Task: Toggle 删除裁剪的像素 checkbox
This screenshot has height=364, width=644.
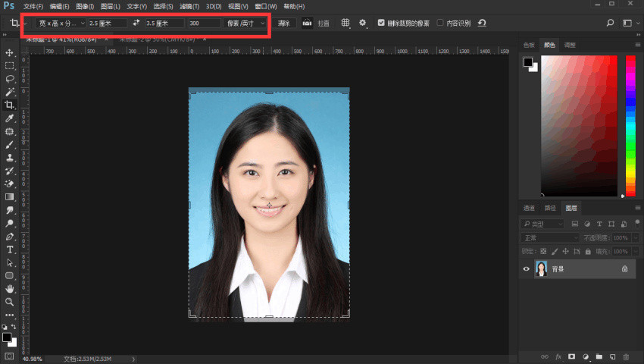Action: (381, 23)
